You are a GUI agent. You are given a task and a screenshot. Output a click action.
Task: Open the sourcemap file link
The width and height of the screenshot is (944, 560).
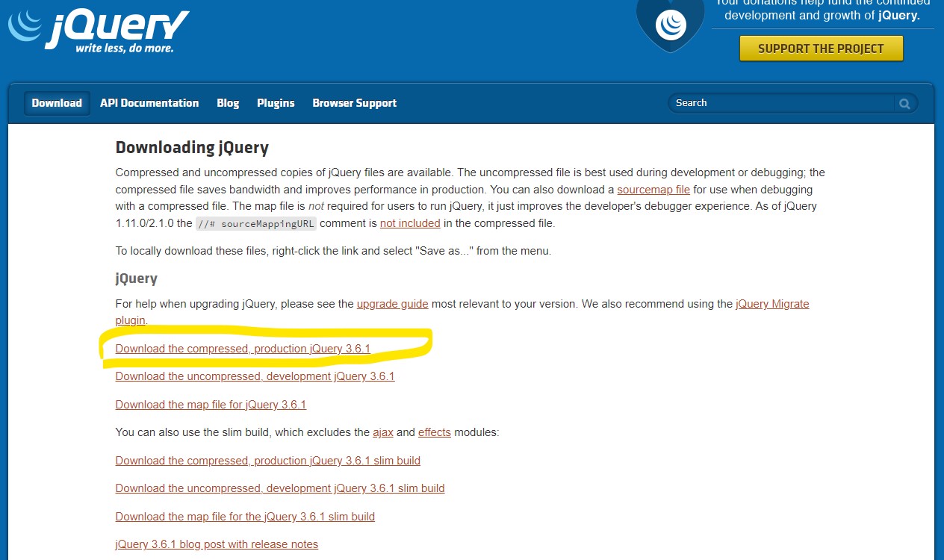[x=653, y=190]
